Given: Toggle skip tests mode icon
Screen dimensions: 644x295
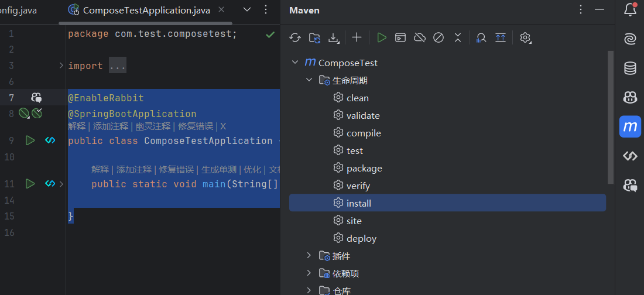Looking at the screenshot, I should coord(439,38).
